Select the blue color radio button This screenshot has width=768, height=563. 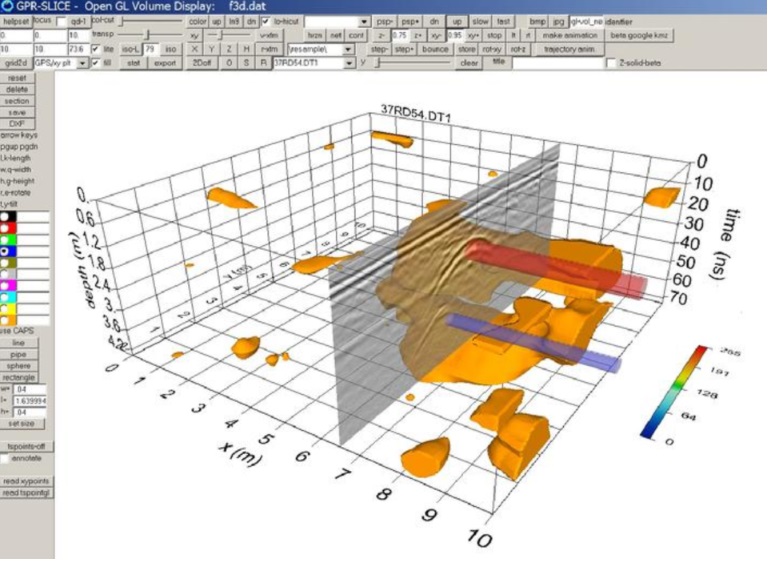click(x=4, y=251)
